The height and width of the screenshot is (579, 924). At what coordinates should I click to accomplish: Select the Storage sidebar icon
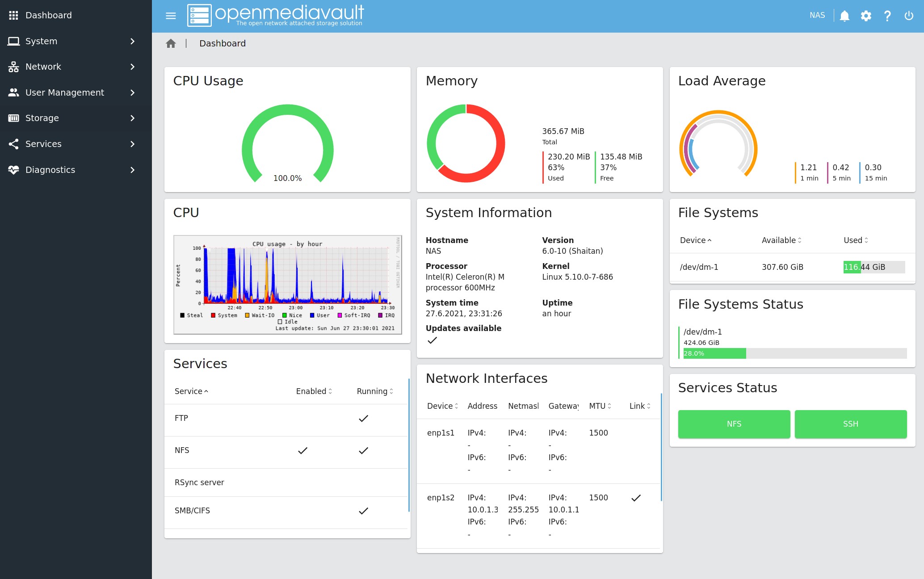pos(14,118)
